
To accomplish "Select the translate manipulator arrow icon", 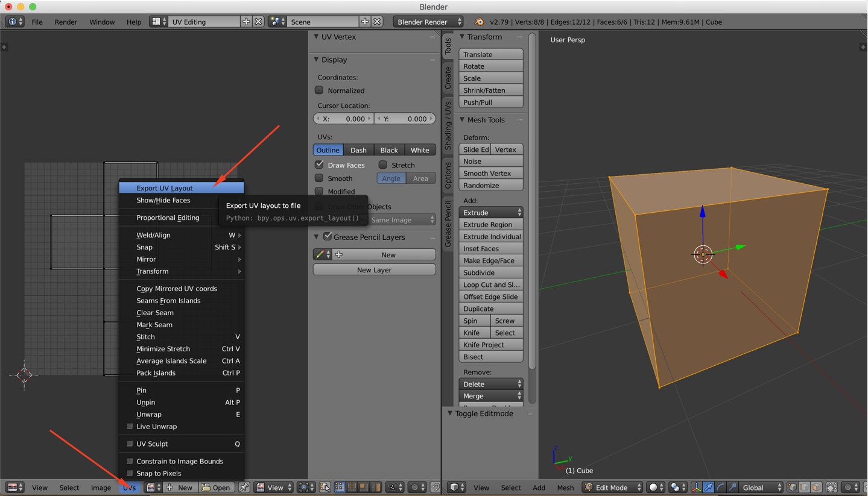I will 709,487.
